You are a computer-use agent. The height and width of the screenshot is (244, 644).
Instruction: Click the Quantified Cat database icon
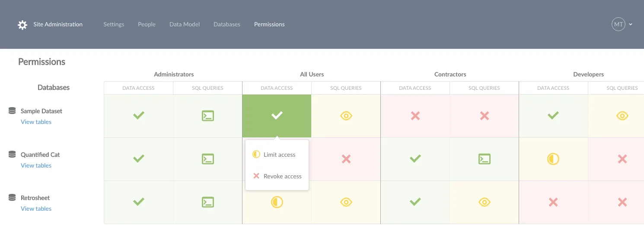click(x=12, y=154)
